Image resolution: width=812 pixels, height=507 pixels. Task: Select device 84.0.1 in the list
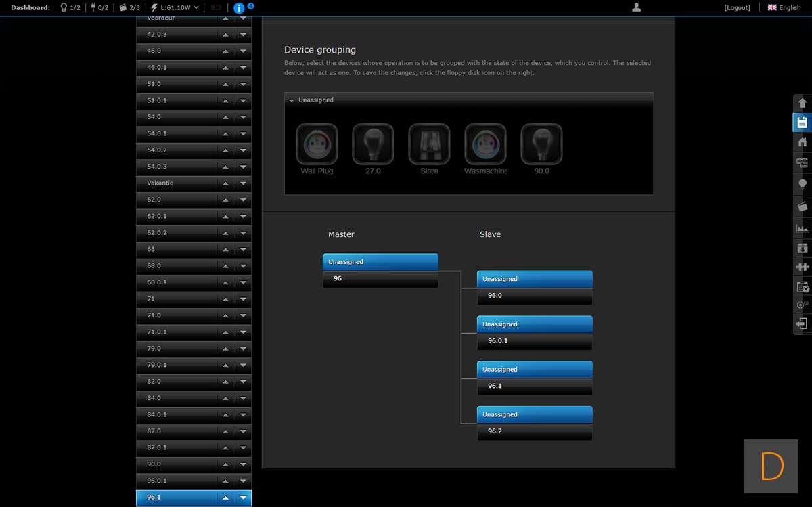176,414
